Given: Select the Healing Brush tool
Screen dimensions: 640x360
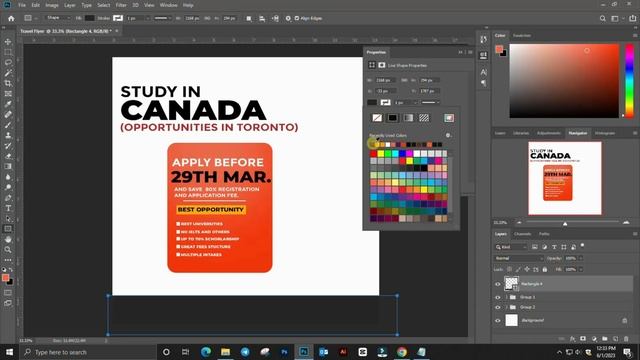Looking at the screenshot, I should pyautogui.click(x=8, y=115).
